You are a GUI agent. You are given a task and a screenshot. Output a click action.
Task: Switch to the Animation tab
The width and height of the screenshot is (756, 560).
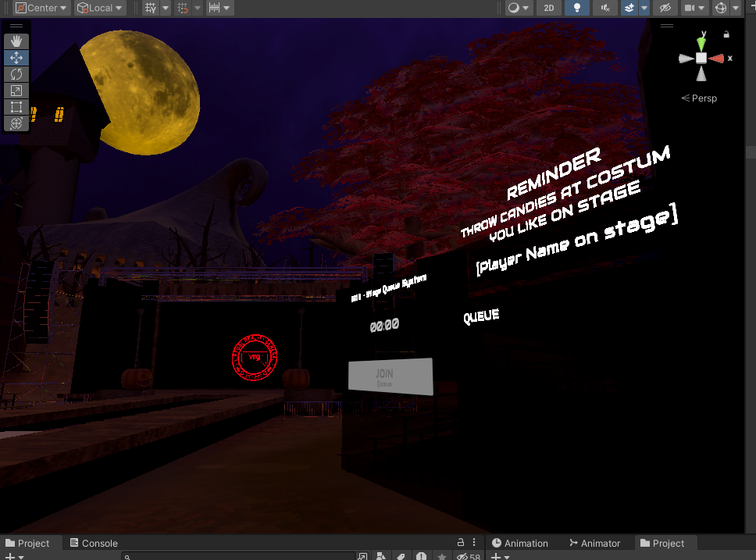pyautogui.click(x=520, y=543)
